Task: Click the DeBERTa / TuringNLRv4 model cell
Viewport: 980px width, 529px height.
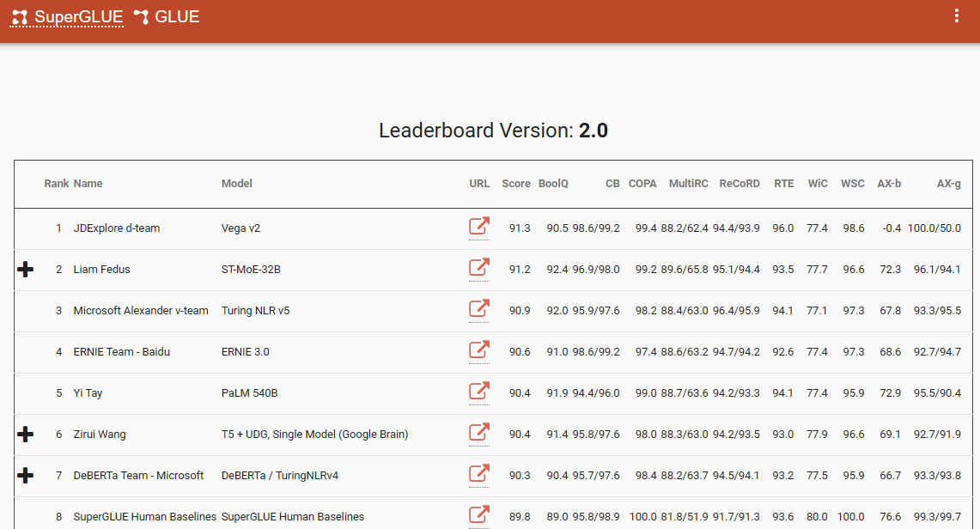Action: pos(279,475)
